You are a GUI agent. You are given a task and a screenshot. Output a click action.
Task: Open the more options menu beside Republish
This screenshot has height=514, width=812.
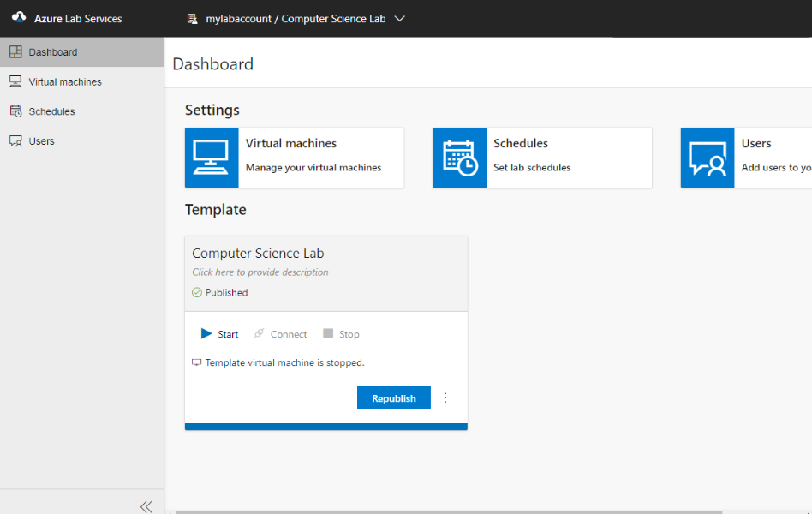445,397
